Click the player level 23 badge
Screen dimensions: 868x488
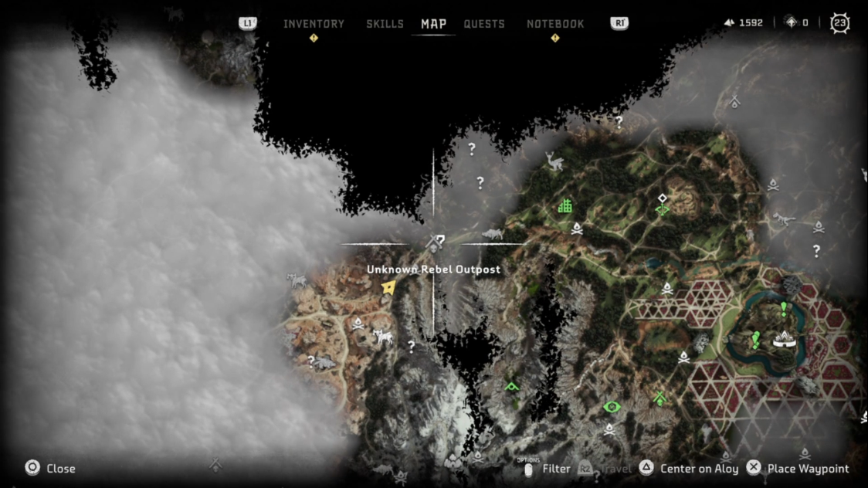coord(839,22)
